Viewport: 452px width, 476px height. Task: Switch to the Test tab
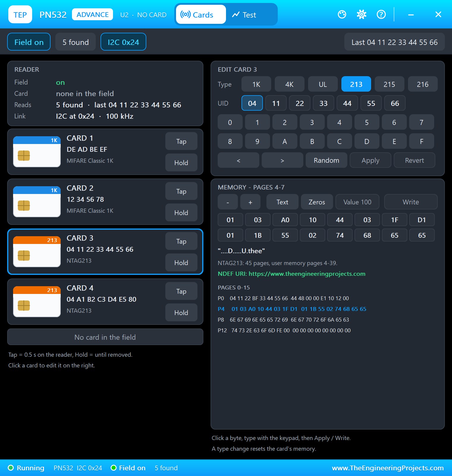click(244, 14)
